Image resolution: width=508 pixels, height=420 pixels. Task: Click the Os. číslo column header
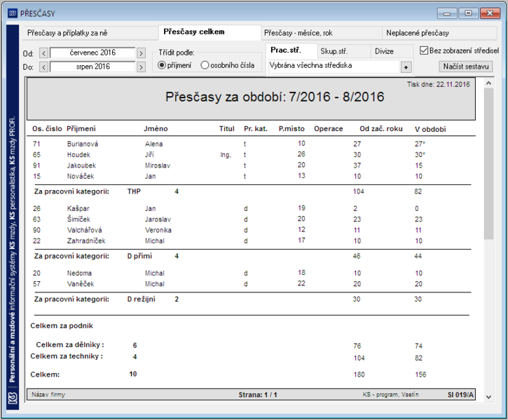(47, 129)
